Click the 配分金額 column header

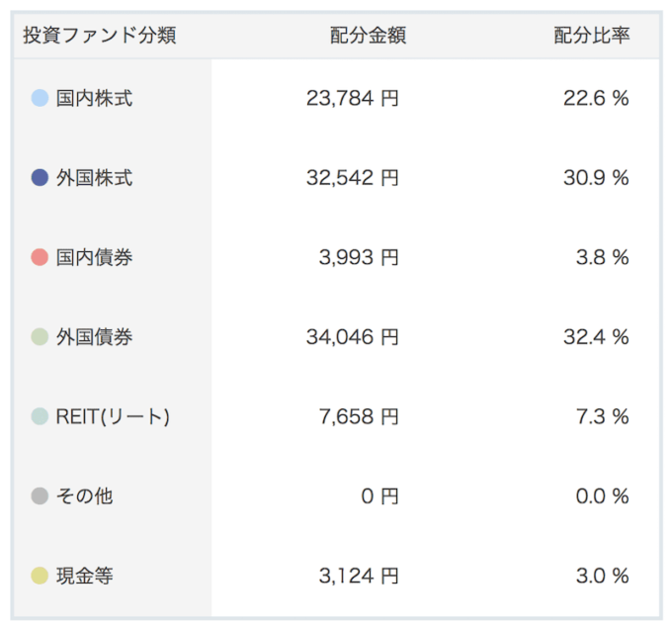point(369,36)
